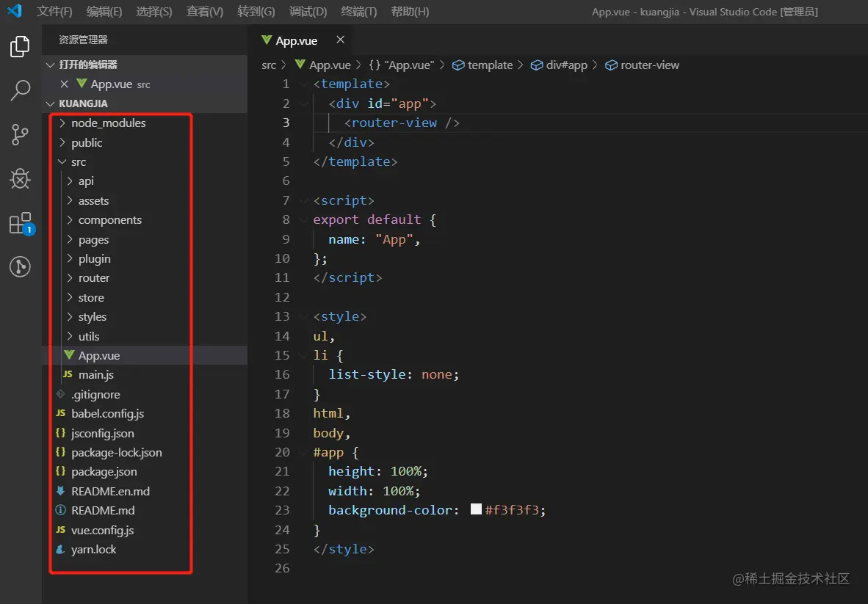Click the git icon beside .gitignore
The height and width of the screenshot is (604, 868).
pos(61,394)
